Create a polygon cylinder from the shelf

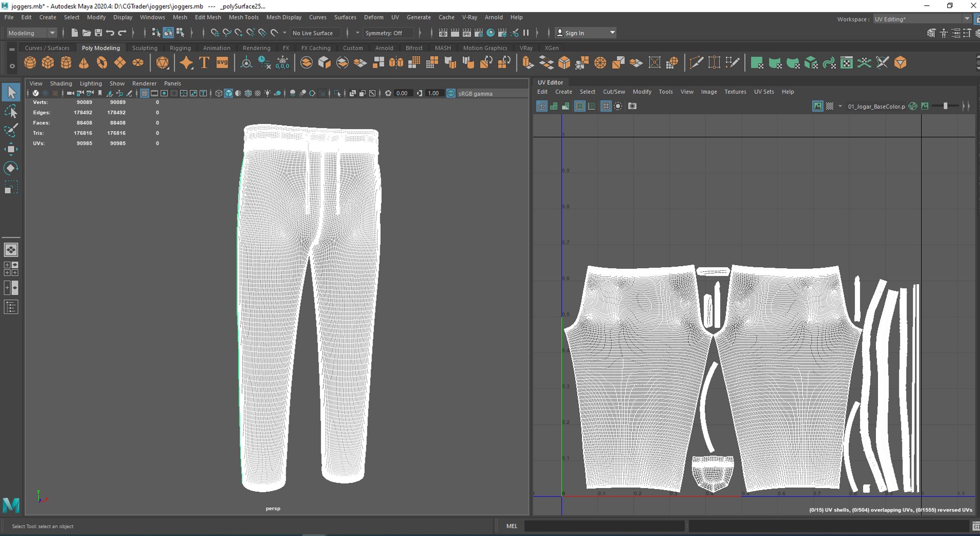tap(66, 63)
